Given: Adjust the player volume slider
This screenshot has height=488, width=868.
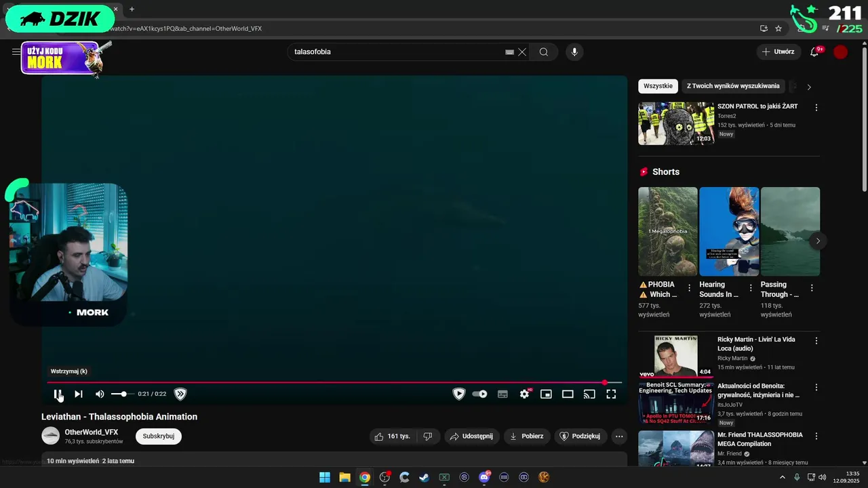Looking at the screenshot, I should tap(123, 394).
